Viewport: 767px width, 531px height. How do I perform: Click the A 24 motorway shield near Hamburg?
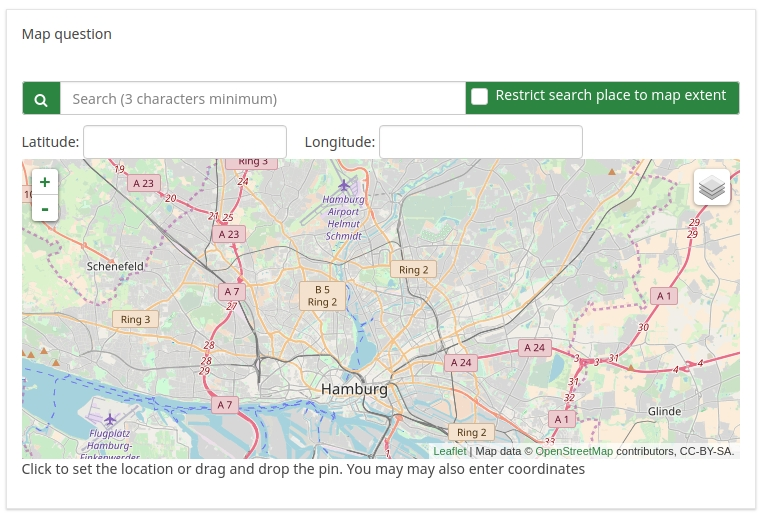pyautogui.click(x=460, y=363)
